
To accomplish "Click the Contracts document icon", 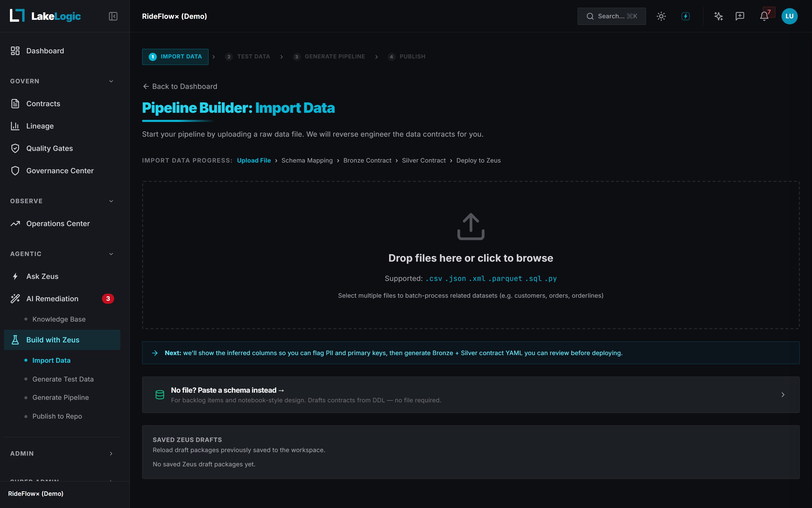I will 15,103.
